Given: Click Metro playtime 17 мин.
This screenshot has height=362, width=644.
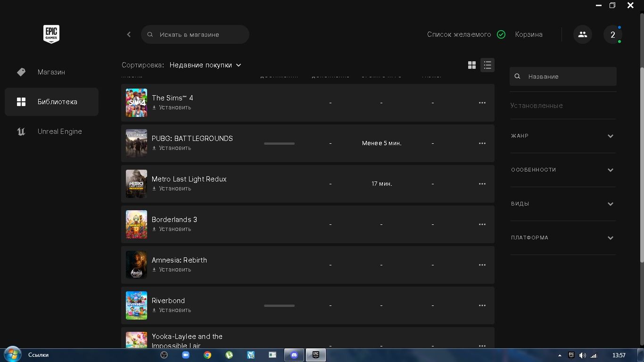Looking at the screenshot, I should pyautogui.click(x=381, y=184).
